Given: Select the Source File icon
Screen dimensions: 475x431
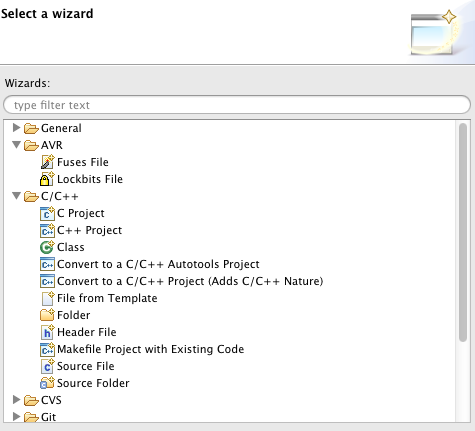Looking at the screenshot, I should pyautogui.click(x=47, y=366).
